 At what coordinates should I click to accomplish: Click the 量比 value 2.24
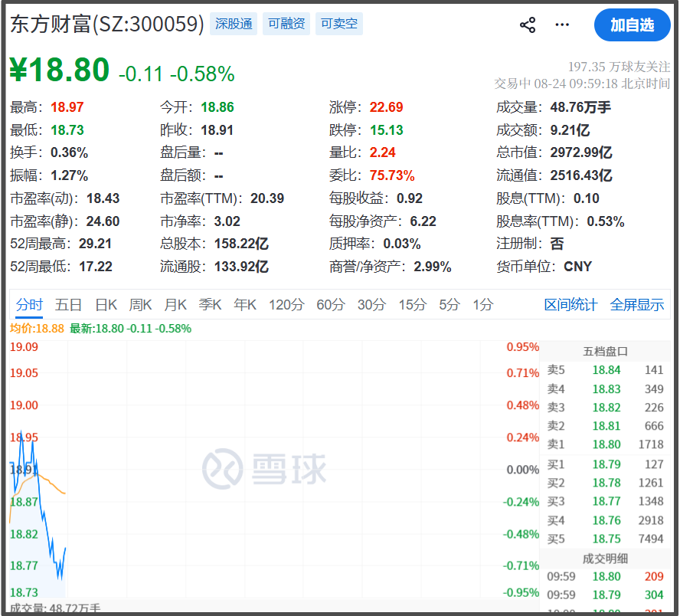click(383, 152)
